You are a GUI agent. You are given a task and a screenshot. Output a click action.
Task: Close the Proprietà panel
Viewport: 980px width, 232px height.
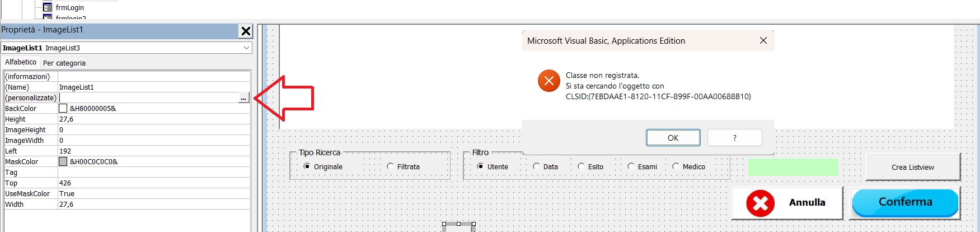tap(246, 31)
